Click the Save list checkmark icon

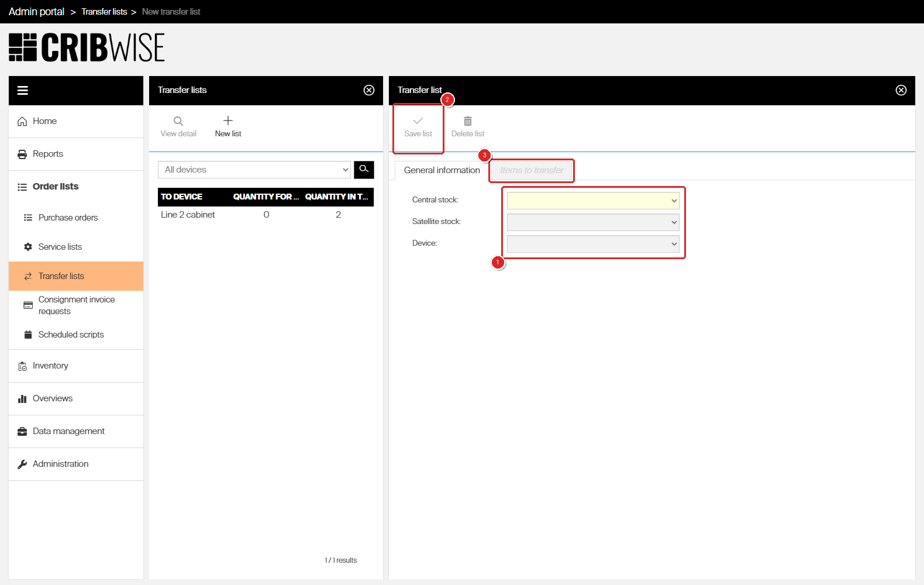click(418, 121)
